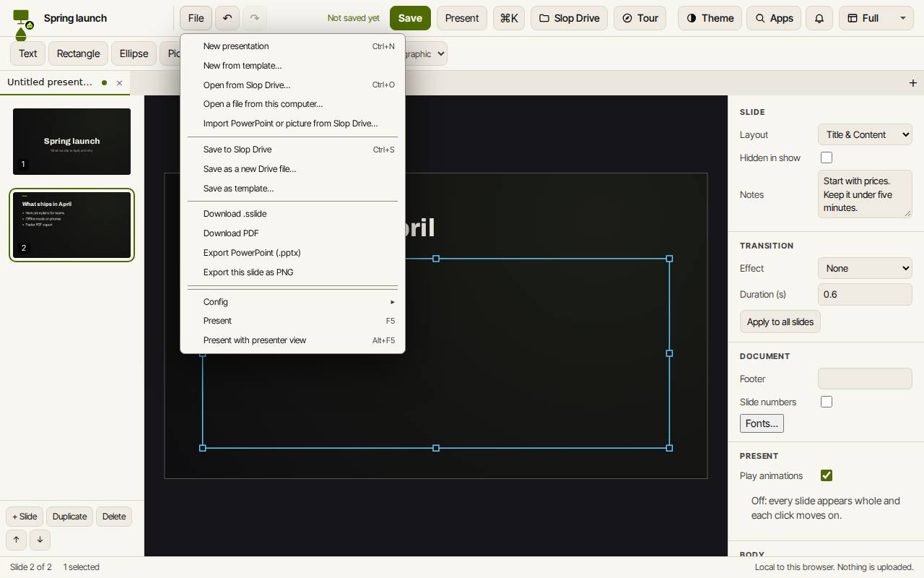Screen dimensions: 924x578
Task: Move slide up with arrow button
Action: coord(16,540)
